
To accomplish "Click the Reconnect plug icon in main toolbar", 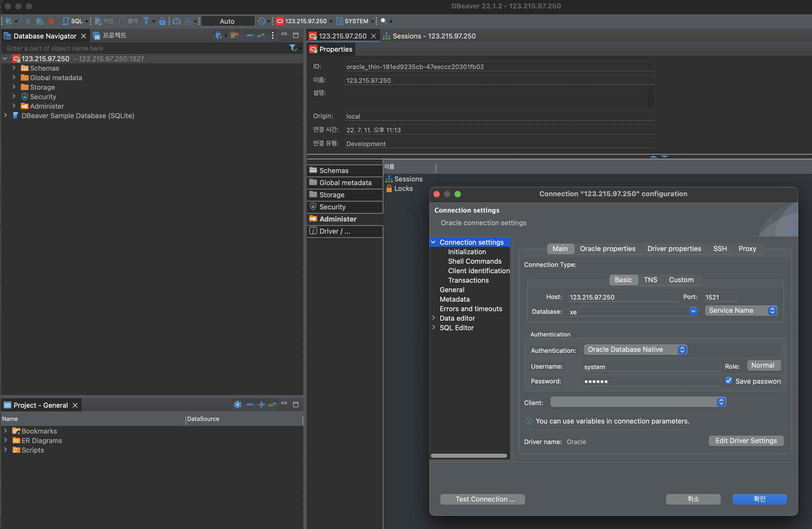I will (40, 21).
